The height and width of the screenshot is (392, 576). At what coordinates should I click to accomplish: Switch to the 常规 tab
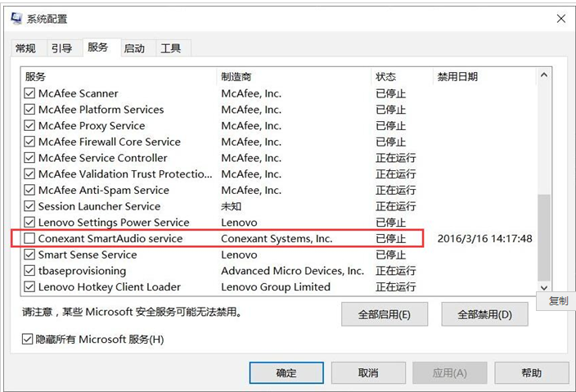tap(25, 48)
